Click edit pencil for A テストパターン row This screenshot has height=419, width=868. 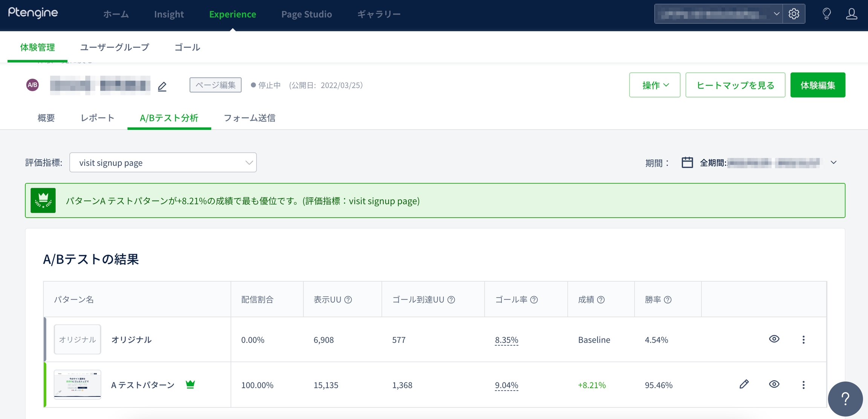(744, 384)
